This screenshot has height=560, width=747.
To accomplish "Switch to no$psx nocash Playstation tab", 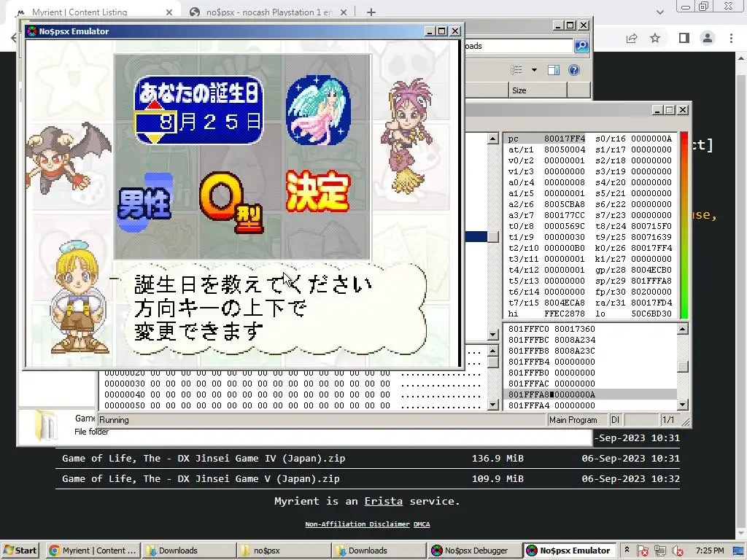I will [269, 12].
